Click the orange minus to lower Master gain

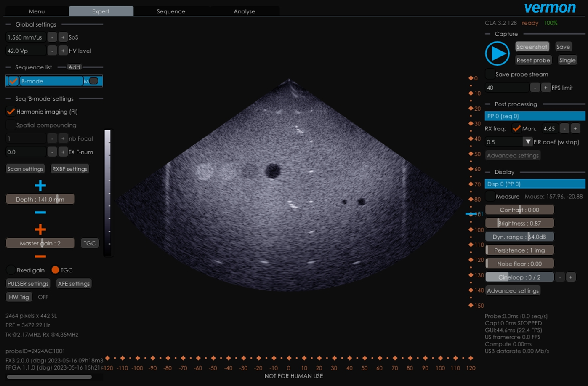[x=40, y=256]
